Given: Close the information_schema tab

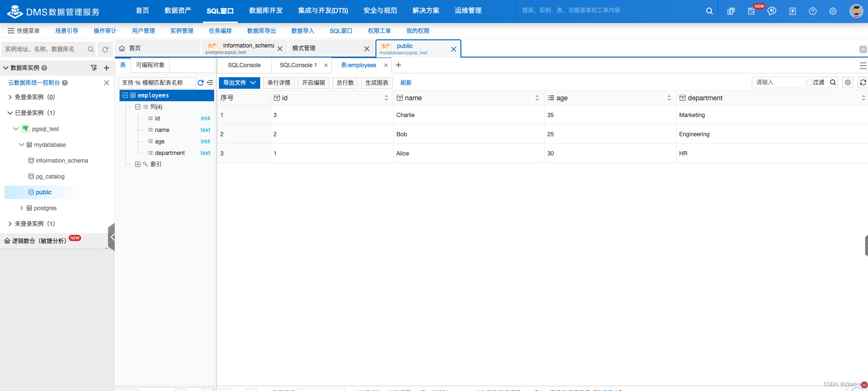Looking at the screenshot, I should (x=280, y=49).
